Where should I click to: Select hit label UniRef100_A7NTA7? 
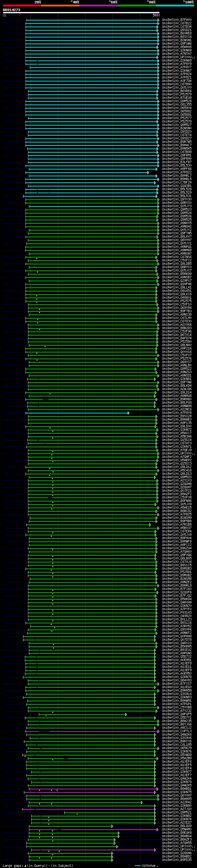177,54
